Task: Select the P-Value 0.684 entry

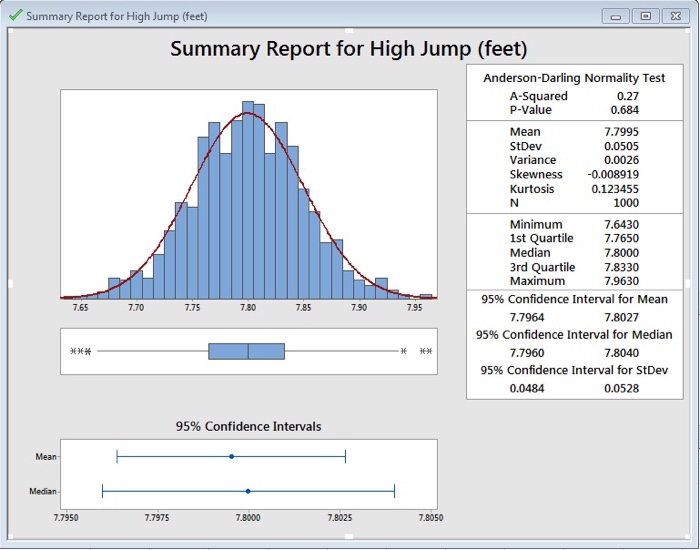Action: [624, 110]
